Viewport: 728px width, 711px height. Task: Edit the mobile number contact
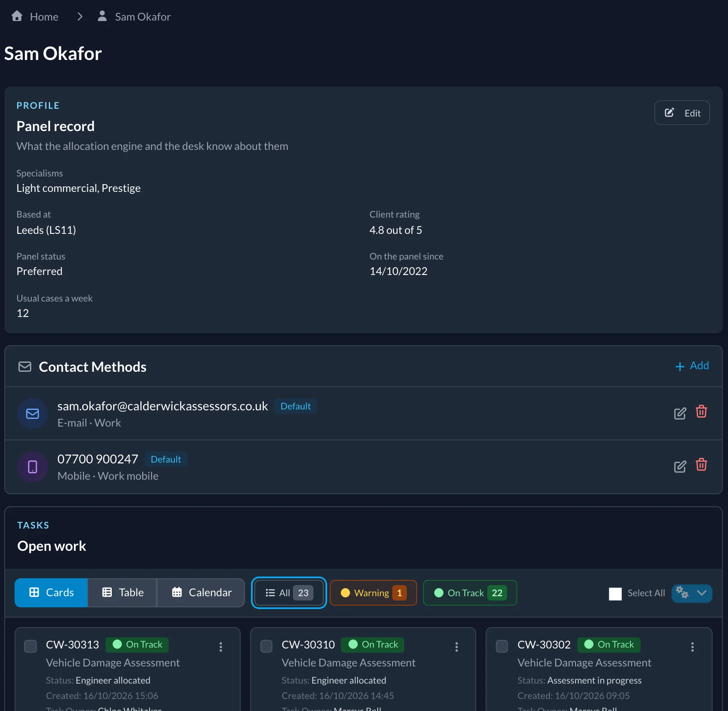point(680,466)
